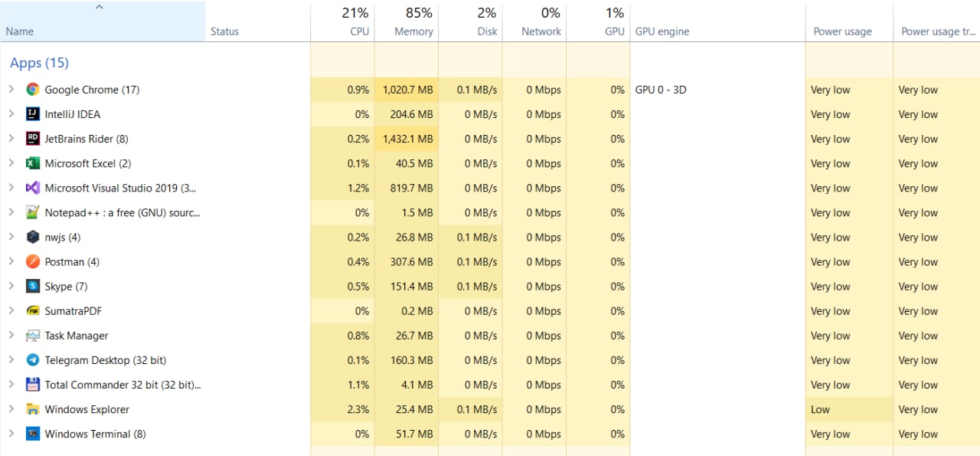Viewport: 980px width, 456px height.
Task: Sort by the Memory column header
Action: coord(407,21)
